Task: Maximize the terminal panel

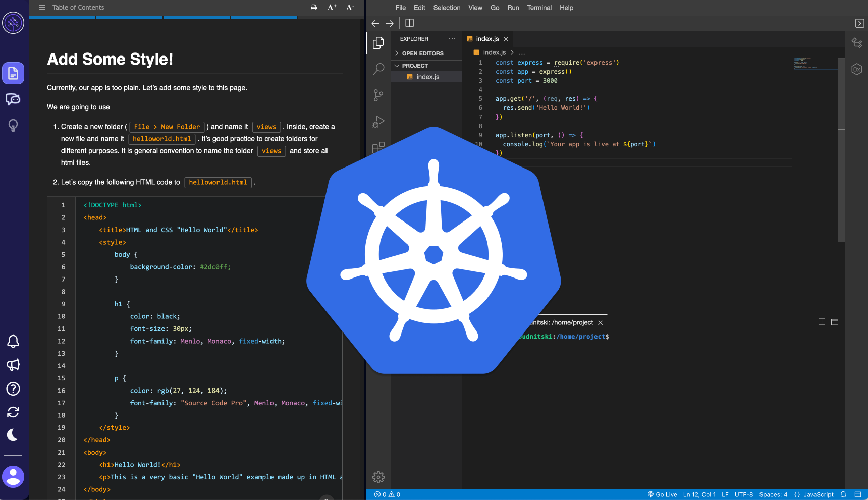Action: pos(835,322)
